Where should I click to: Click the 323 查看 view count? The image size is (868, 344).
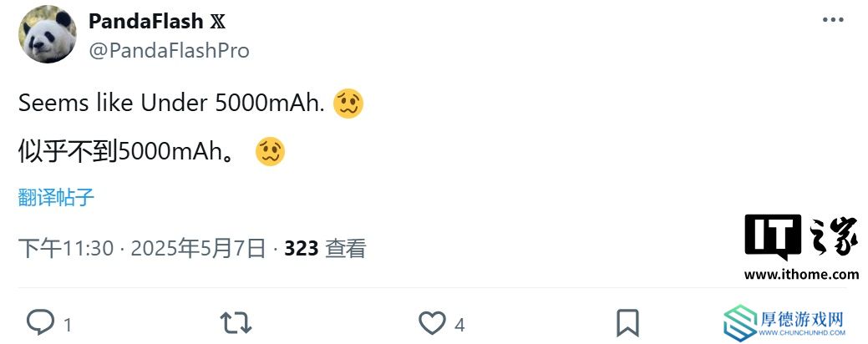[325, 248]
